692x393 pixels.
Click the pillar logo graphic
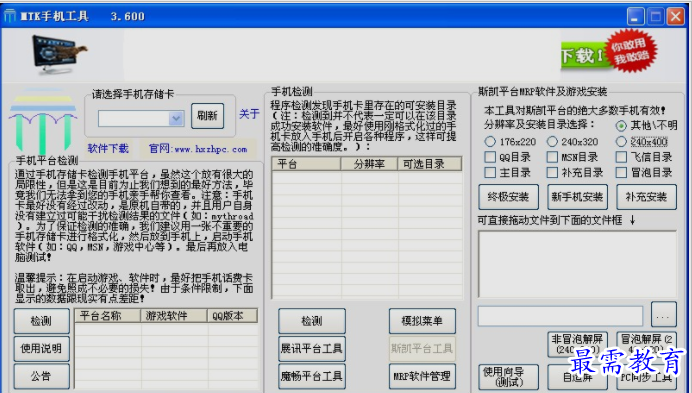tap(42, 121)
